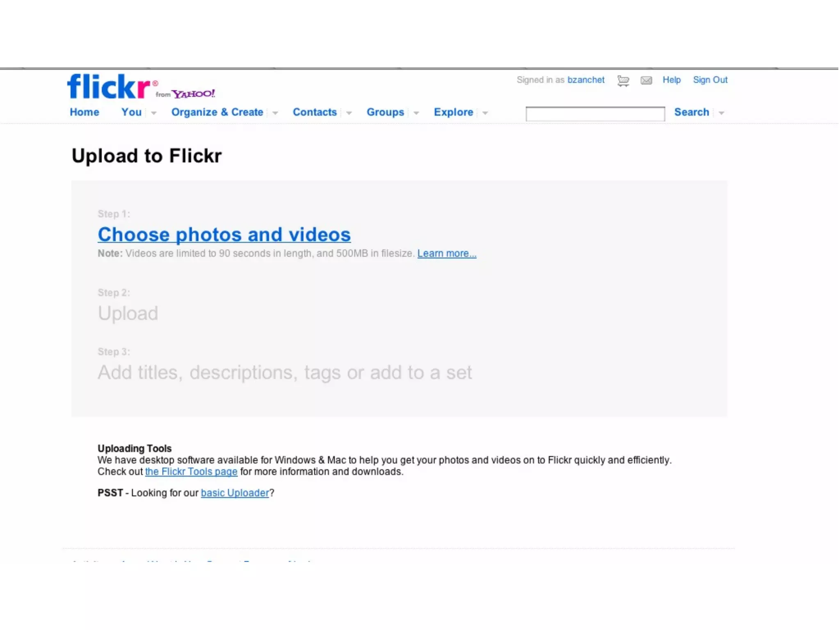Open the Flickr Tools page link
840x630 pixels.
[191, 472]
